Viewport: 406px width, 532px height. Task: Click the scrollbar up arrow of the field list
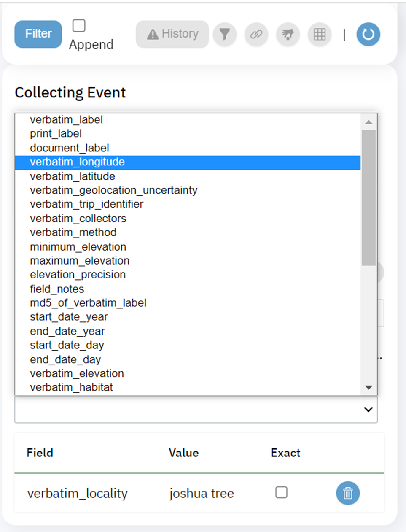pos(369,122)
